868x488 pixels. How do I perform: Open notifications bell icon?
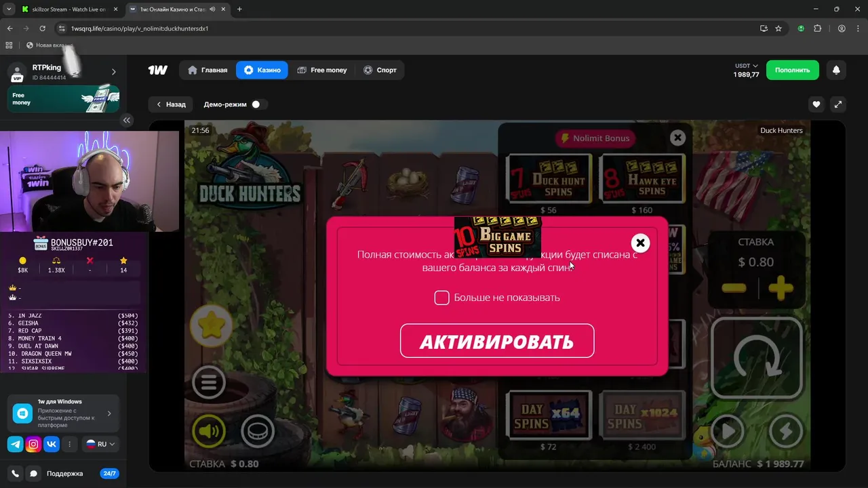pyautogui.click(x=836, y=70)
